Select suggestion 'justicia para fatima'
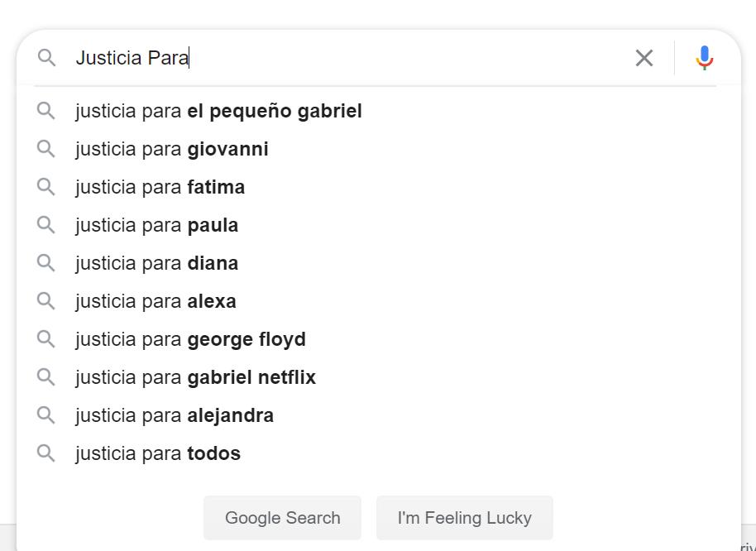Image resolution: width=756 pixels, height=551 pixels. (160, 187)
